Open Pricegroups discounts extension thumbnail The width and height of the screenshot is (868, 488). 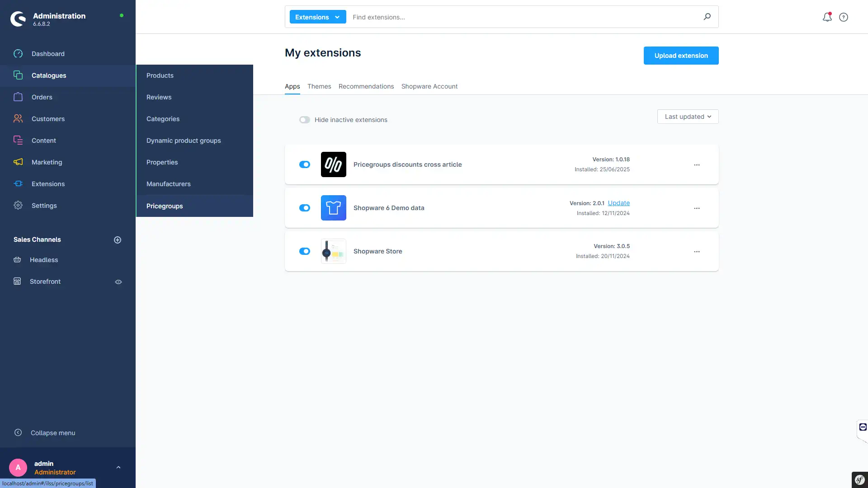334,164
